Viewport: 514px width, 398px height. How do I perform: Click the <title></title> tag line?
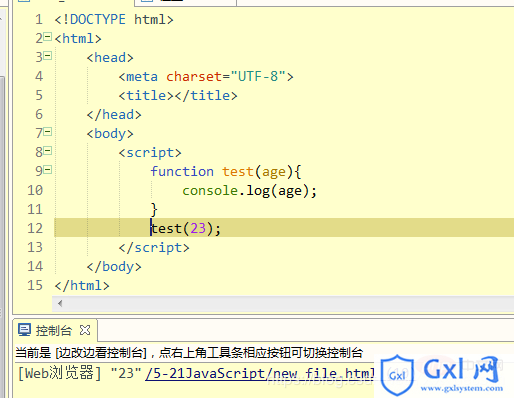(x=178, y=96)
